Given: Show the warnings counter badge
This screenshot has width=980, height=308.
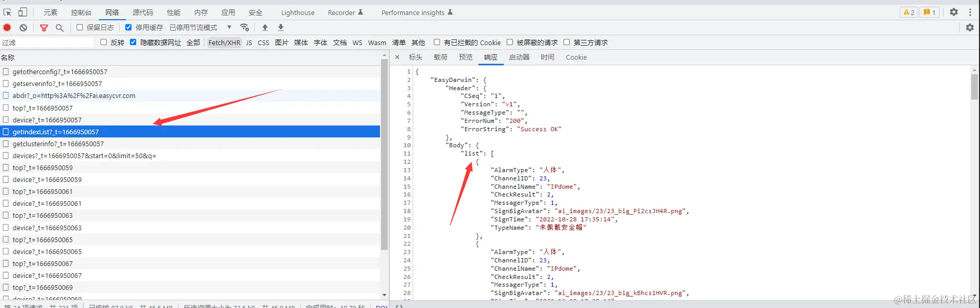Looking at the screenshot, I should [909, 12].
